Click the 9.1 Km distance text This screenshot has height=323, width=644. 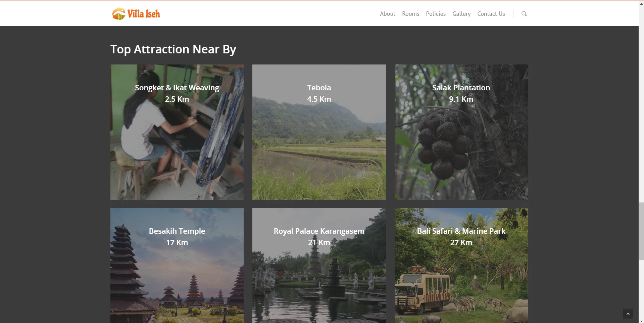pyautogui.click(x=461, y=99)
